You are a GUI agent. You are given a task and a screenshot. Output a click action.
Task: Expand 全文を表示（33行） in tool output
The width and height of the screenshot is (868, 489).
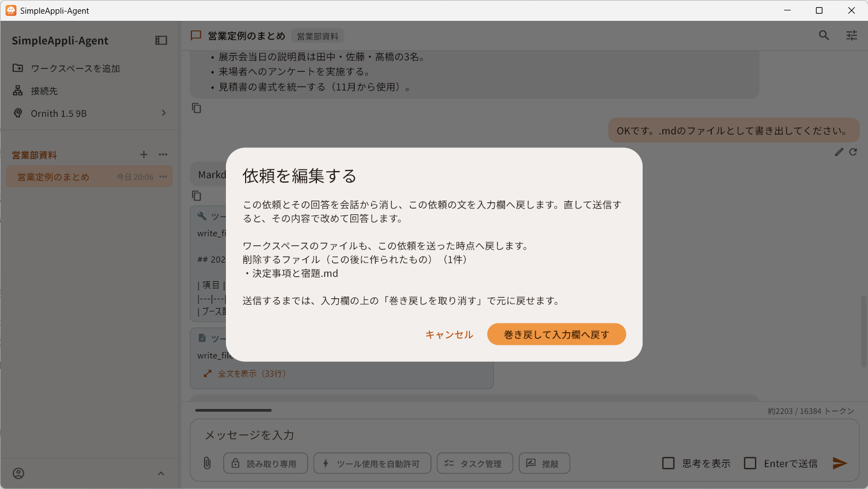245,373
